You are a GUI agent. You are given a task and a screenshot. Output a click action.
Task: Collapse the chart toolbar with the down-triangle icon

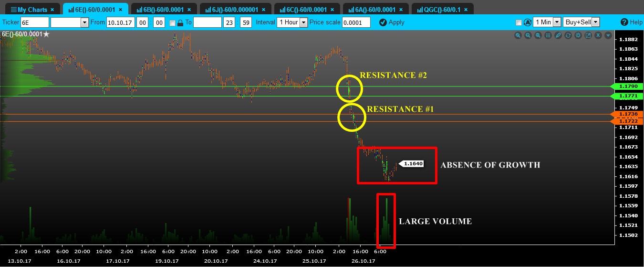608,35
